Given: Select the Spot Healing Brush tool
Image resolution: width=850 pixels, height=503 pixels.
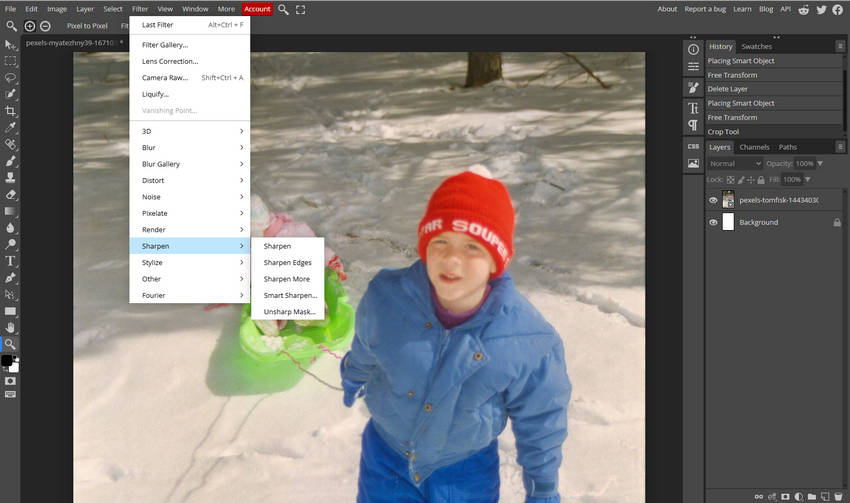Looking at the screenshot, I should pos(10,144).
